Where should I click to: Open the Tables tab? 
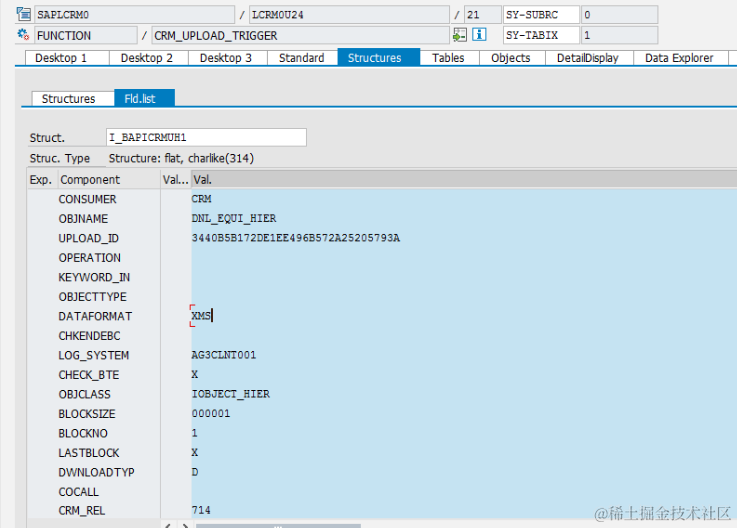click(449, 58)
